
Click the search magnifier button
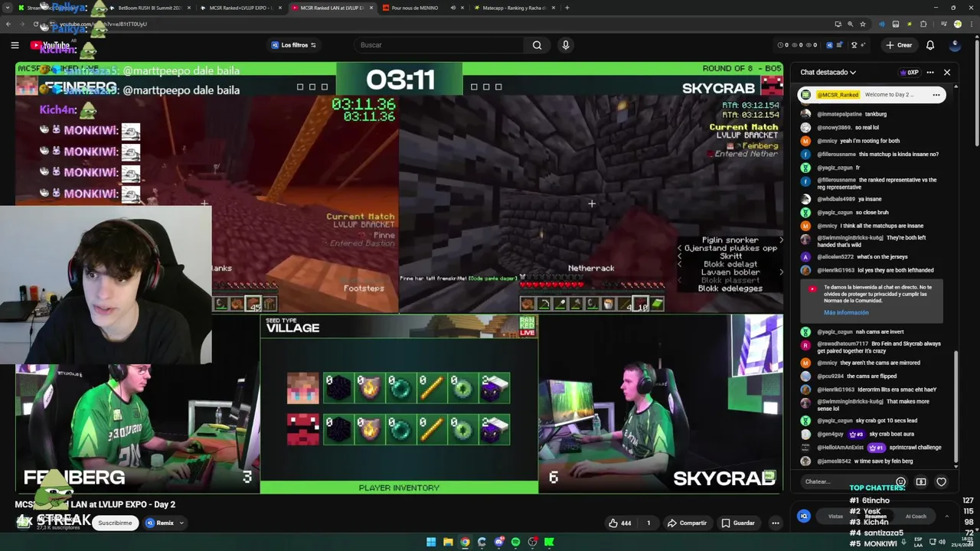[537, 45]
